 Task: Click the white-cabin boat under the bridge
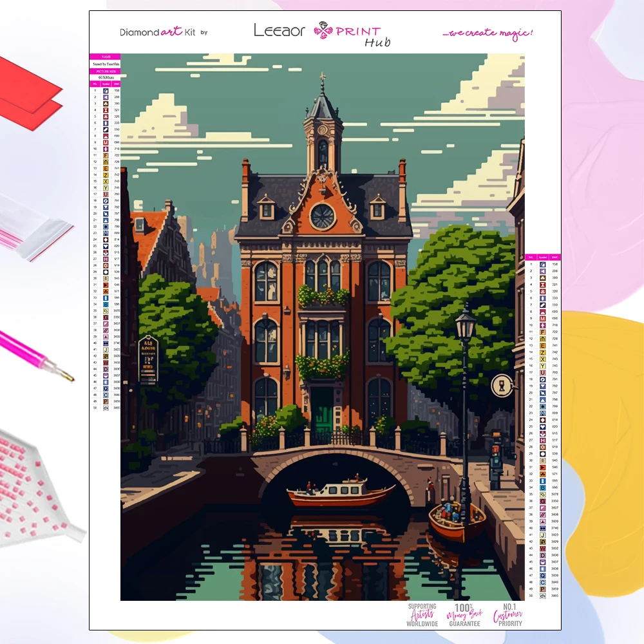point(339,491)
